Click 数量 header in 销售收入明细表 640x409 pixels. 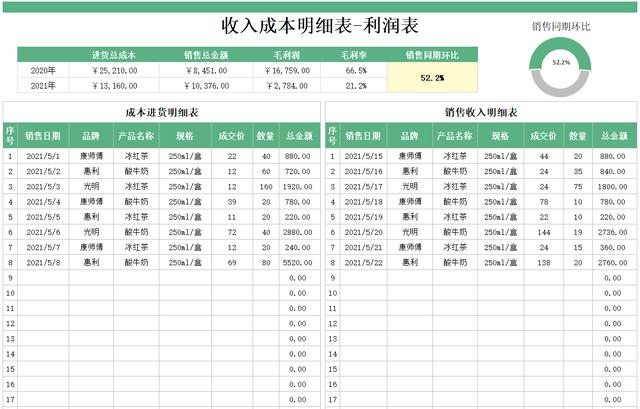point(578,136)
